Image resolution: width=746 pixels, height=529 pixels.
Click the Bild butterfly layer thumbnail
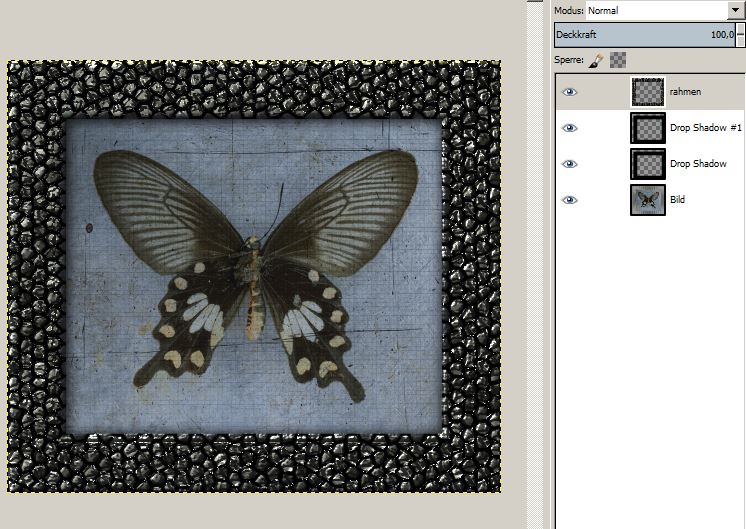[x=648, y=200]
